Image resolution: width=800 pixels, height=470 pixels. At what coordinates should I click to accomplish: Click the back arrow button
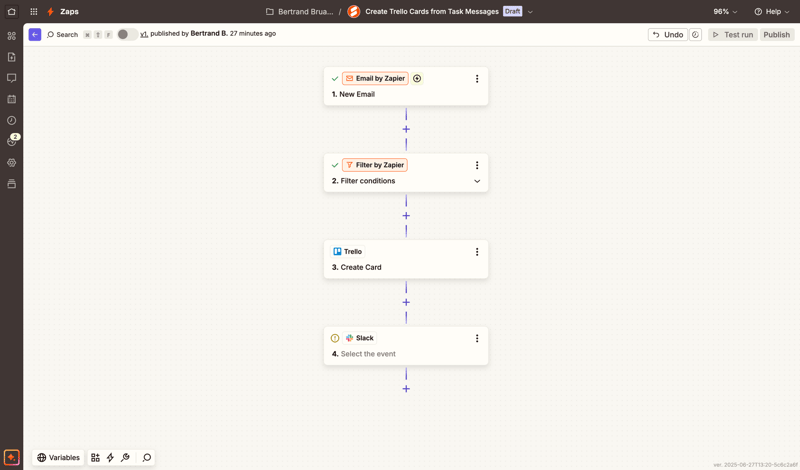click(x=35, y=34)
